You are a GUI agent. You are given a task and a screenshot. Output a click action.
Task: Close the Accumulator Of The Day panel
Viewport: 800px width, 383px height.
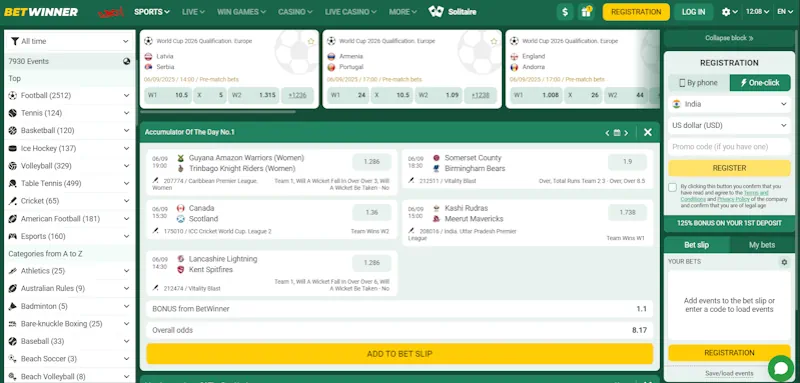[x=647, y=132]
